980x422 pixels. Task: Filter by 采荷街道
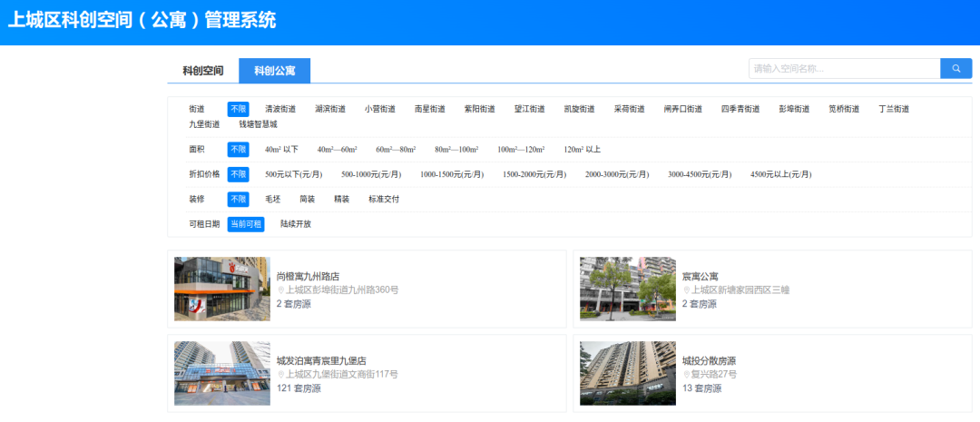630,109
